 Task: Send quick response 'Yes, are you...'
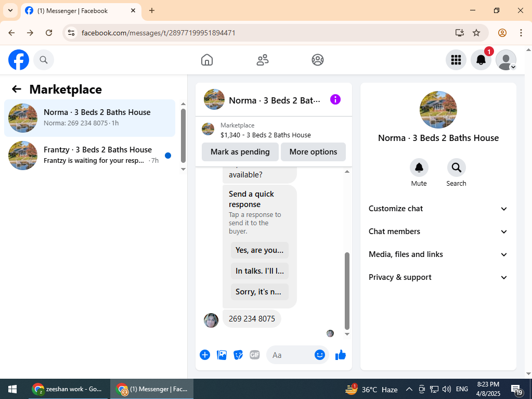click(x=259, y=250)
